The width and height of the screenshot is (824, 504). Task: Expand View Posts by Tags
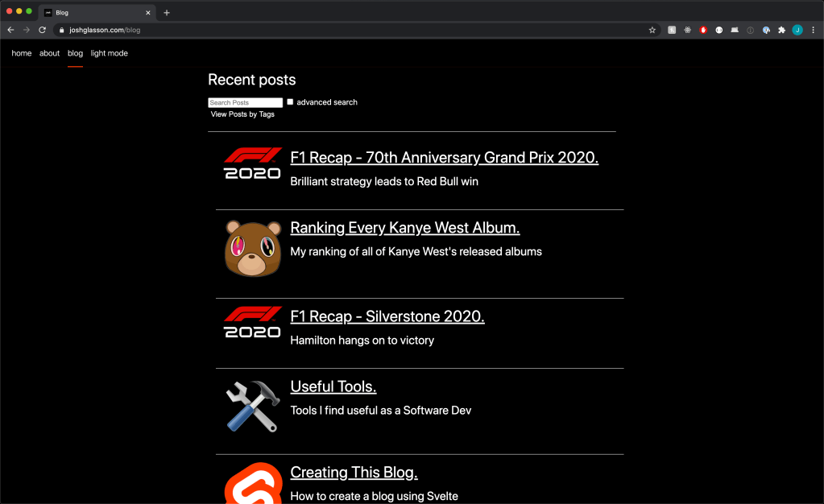242,114
